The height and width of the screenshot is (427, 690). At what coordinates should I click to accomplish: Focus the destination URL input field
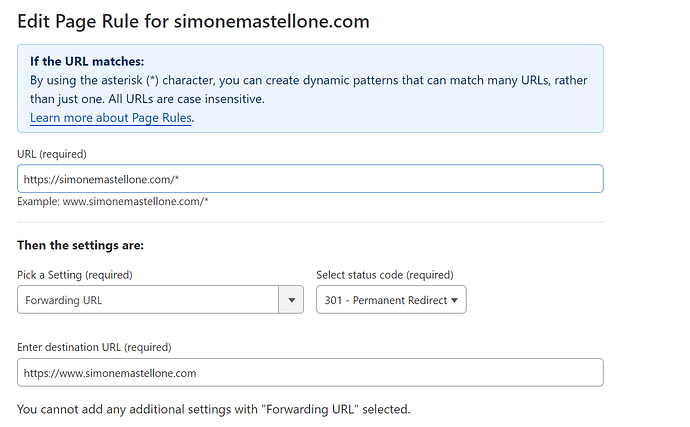pos(310,372)
